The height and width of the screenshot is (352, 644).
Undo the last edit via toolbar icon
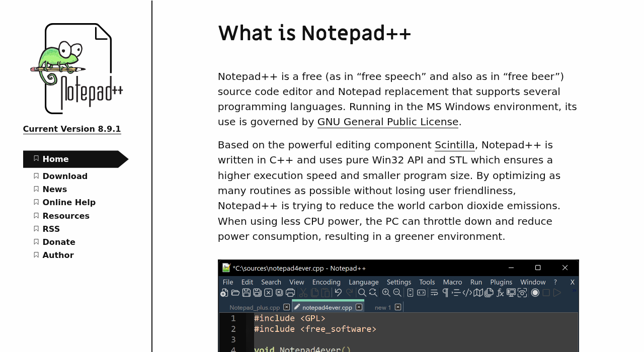(x=338, y=294)
